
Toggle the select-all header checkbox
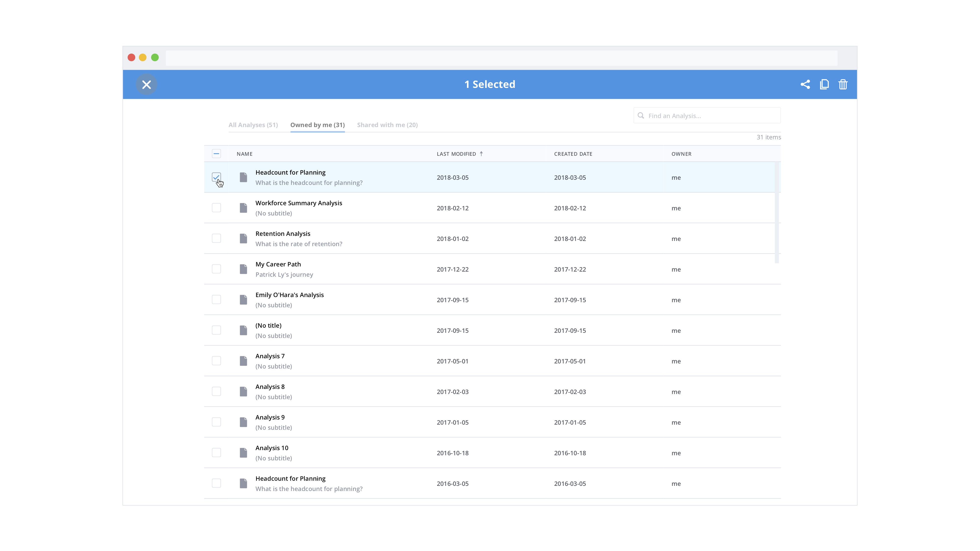coord(216,154)
